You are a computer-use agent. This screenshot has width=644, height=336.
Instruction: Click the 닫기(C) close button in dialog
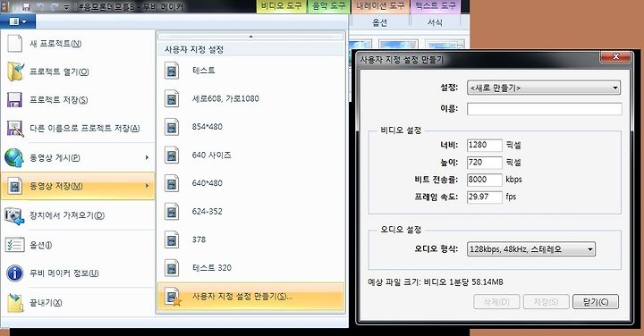pyautogui.click(x=596, y=302)
